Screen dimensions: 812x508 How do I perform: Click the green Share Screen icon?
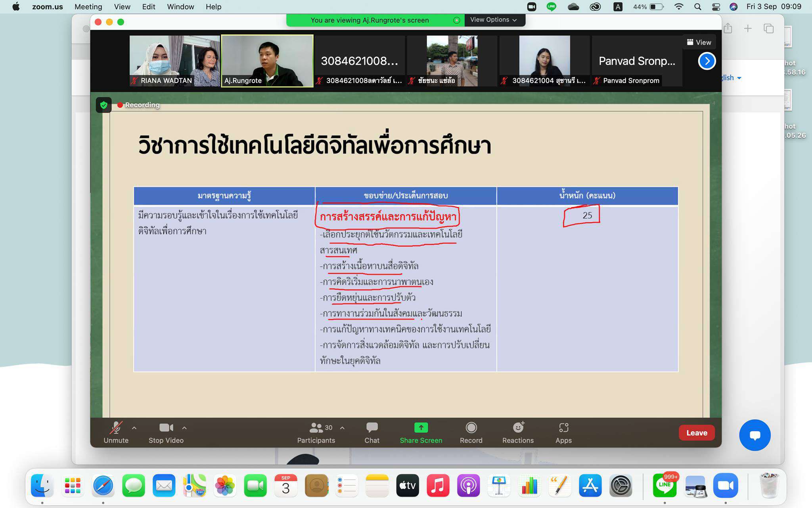(x=421, y=428)
